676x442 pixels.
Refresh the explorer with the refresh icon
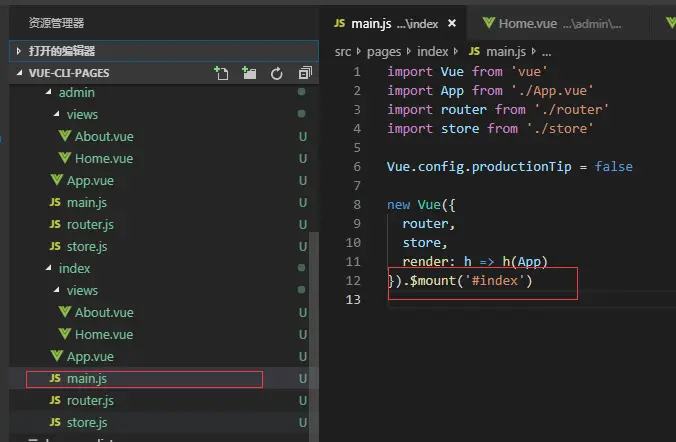[276, 74]
